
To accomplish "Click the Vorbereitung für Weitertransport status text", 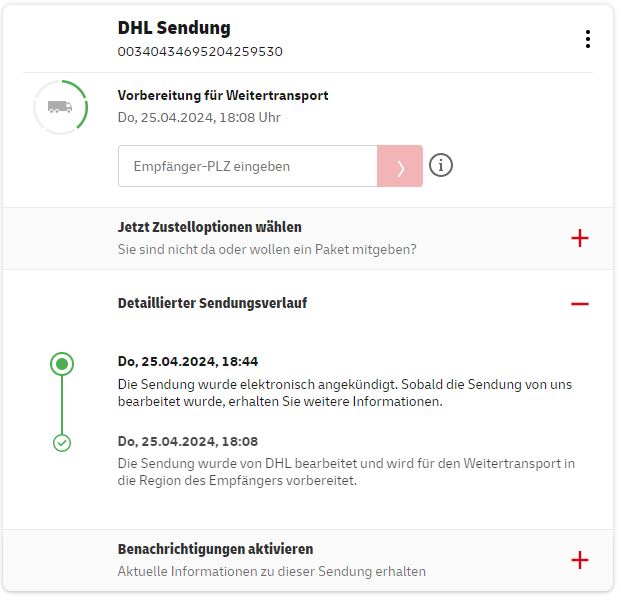I will pos(223,96).
